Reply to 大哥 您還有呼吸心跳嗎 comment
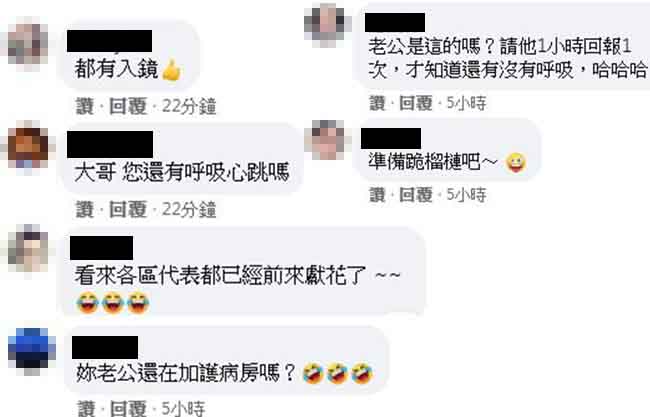The width and height of the screenshot is (650, 417). (x=128, y=209)
